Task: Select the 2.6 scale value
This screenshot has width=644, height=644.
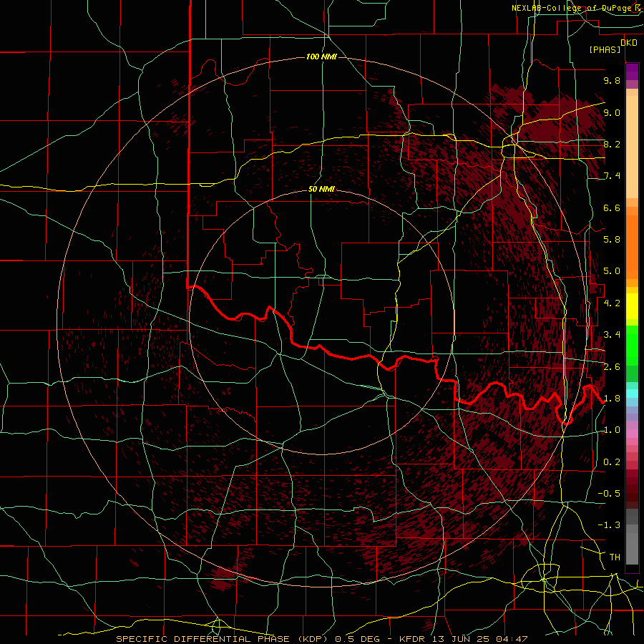Action: pyautogui.click(x=612, y=367)
